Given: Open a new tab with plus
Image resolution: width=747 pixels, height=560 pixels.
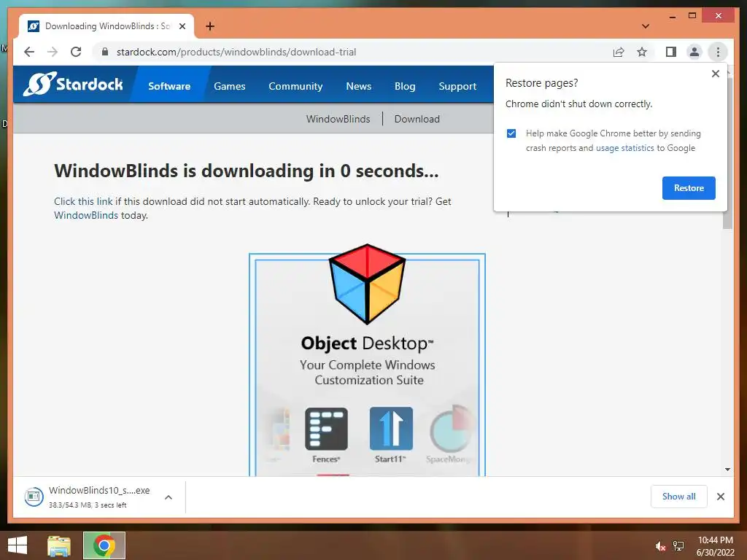Looking at the screenshot, I should click(210, 26).
